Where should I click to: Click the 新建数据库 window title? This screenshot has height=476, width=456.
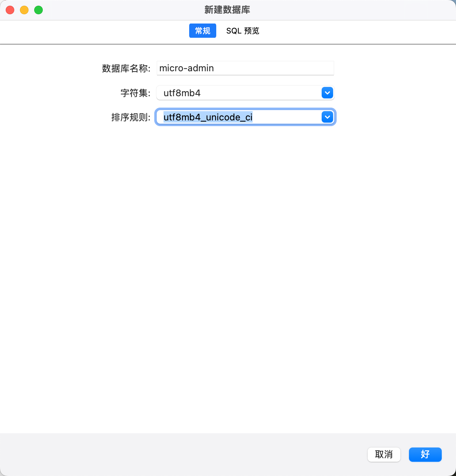click(x=227, y=10)
